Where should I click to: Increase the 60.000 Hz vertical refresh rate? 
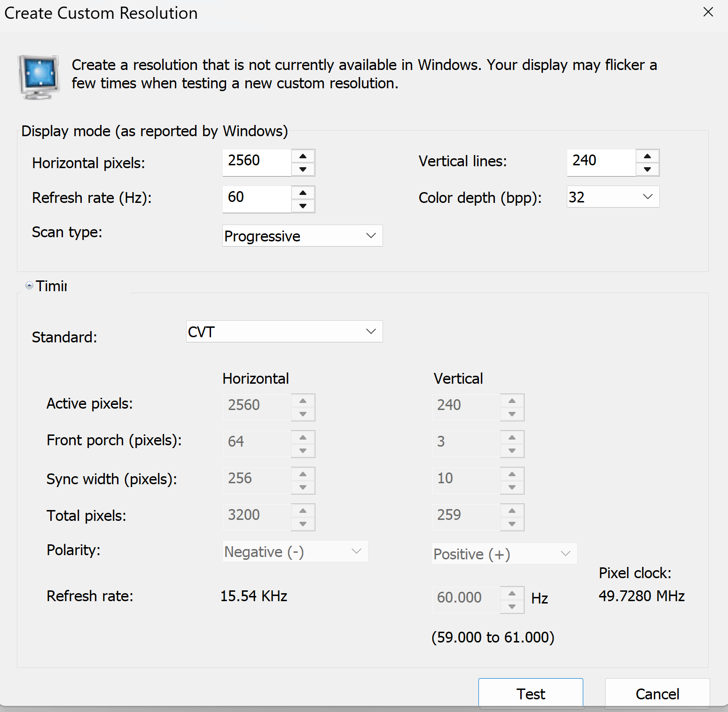tap(512, 593)
